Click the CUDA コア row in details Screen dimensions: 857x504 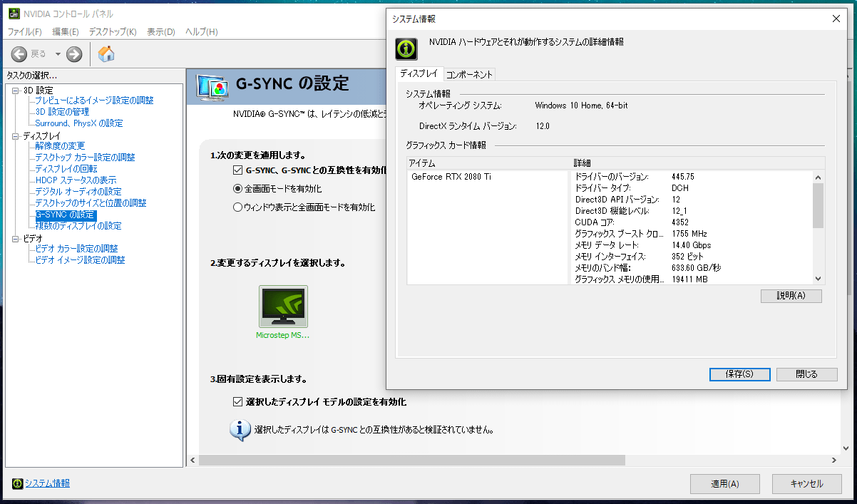pos(693,222)
